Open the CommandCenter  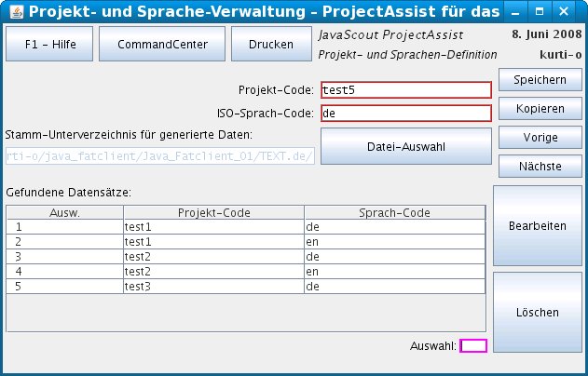coord(161,45)
